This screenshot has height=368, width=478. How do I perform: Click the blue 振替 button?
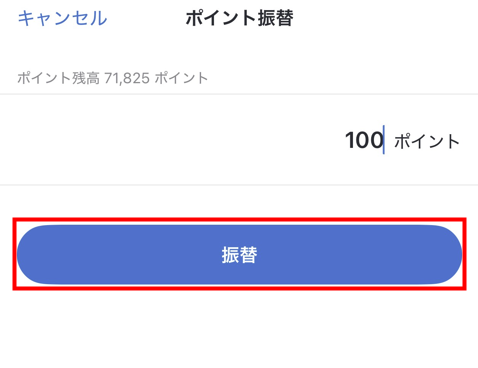[x=239, y=255]
